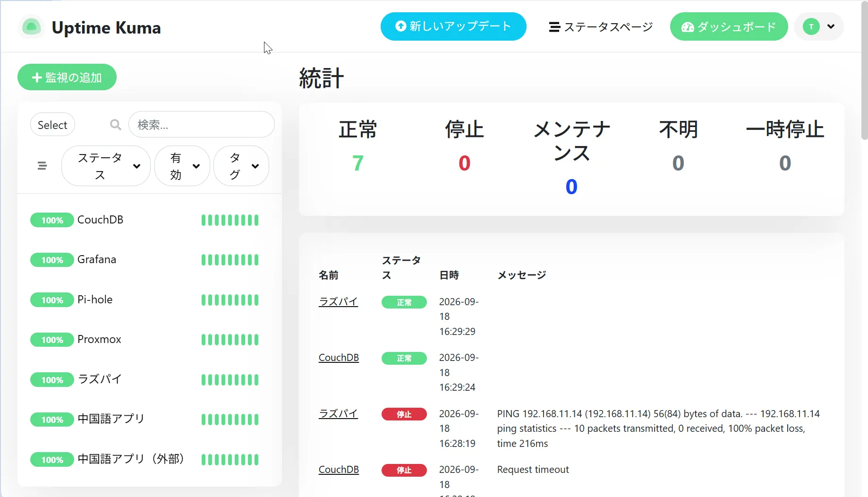The width and height of the screenshot is (868, 497).
Task: Open the ラズパイ link with 正常 status
Action: 338,301
